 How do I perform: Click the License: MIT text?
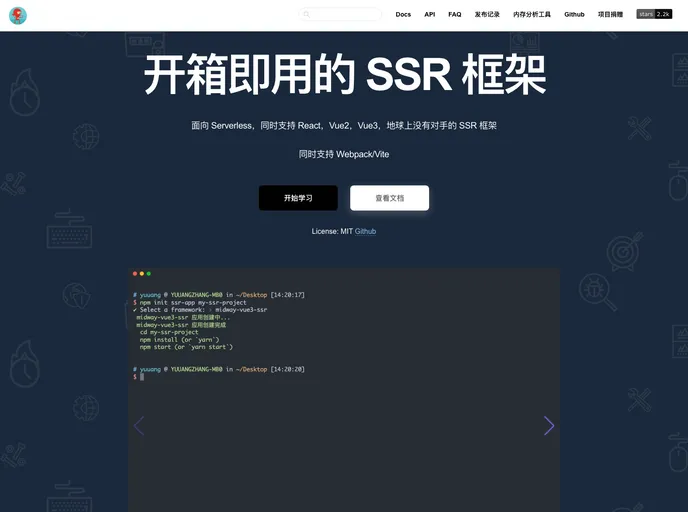[332, 231]
